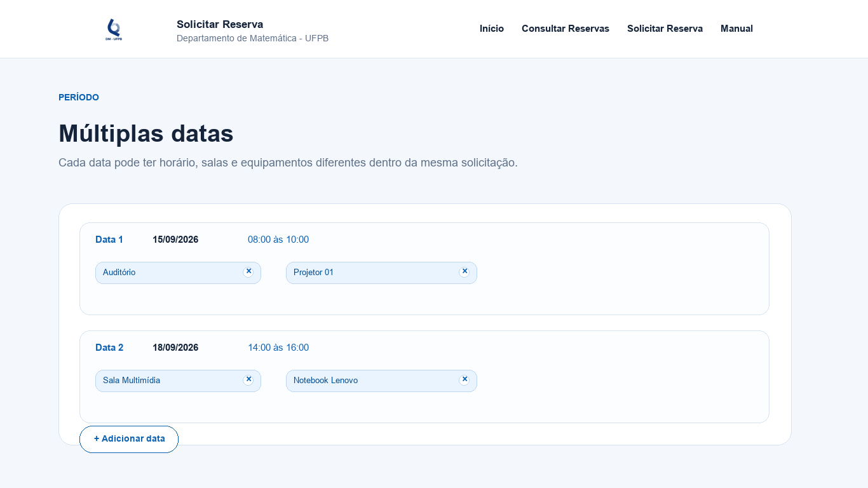
Task: Click the + Adicionar data button
Action: (129, 439)
